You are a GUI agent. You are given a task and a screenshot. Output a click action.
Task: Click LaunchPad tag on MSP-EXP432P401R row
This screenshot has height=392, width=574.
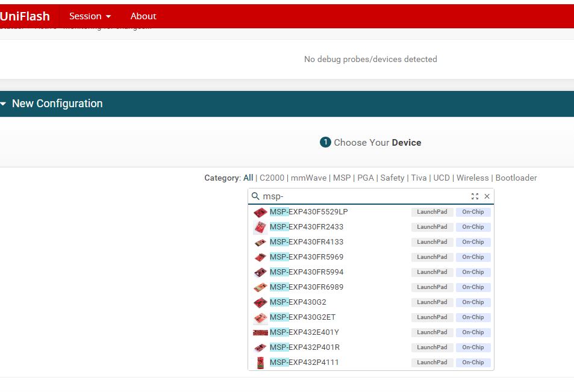[x=432, y=347]
